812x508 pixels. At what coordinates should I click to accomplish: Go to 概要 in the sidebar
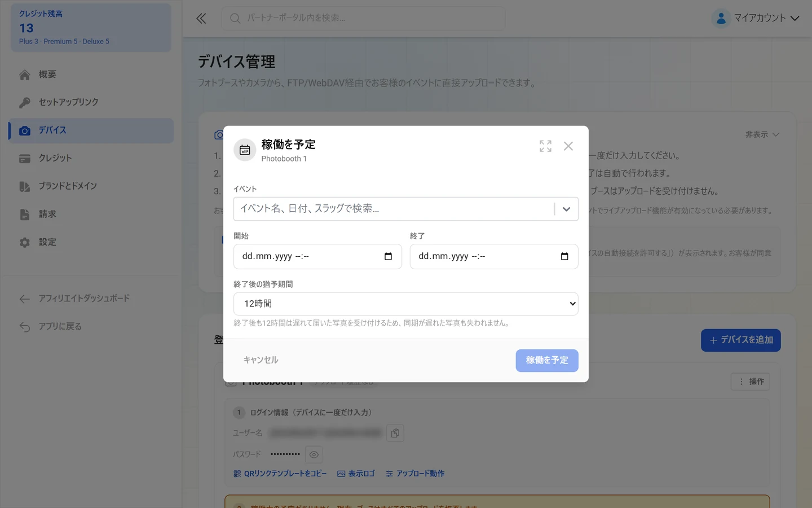(x=91, y=75)
